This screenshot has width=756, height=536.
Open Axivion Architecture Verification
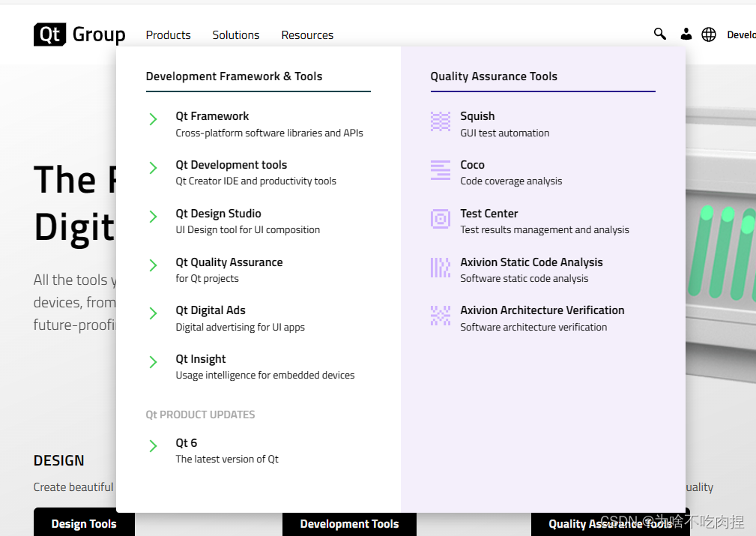(x=542, y=310)
